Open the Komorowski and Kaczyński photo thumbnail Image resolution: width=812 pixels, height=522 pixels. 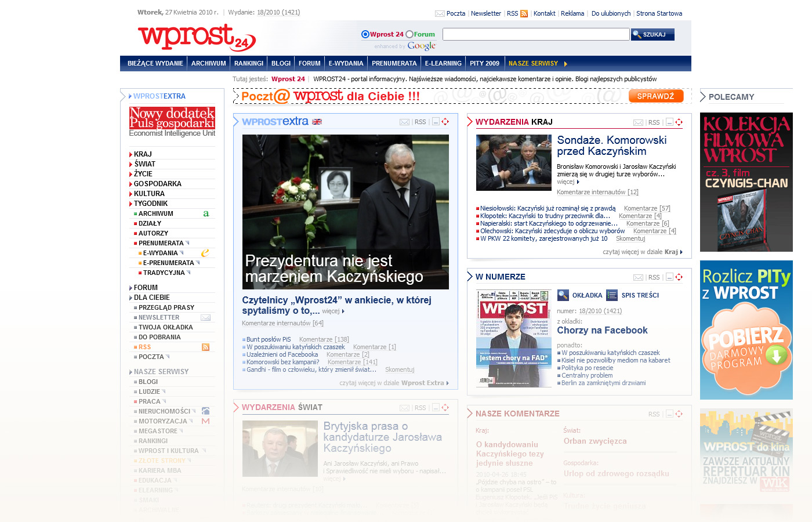pyautogui.click(x=513, y=162)
